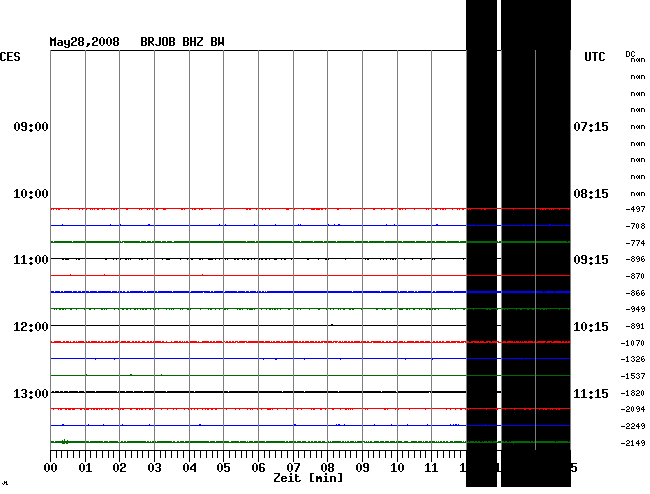Screen dimensions: 650x494
Task: Select the DC value -774
Action: (x=635, y=243)
